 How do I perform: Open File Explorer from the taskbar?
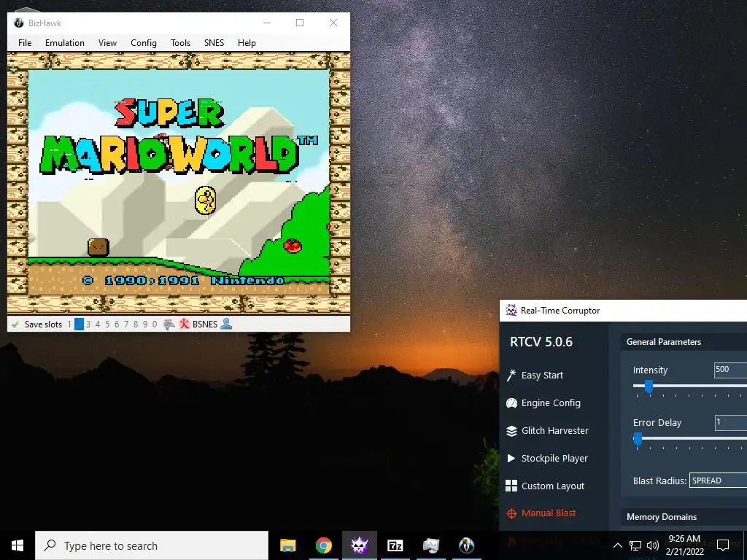click(287, 545)
